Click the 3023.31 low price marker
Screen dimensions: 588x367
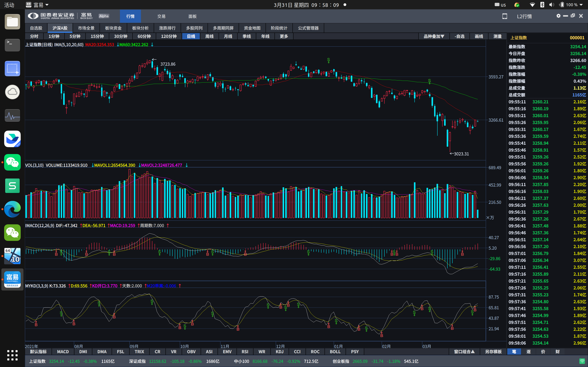tap(461, 154)
